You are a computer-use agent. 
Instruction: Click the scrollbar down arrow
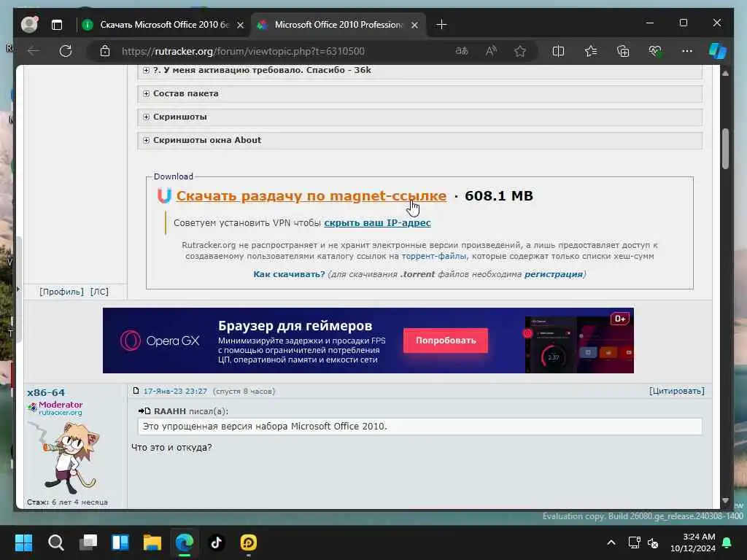pos(725,500)
